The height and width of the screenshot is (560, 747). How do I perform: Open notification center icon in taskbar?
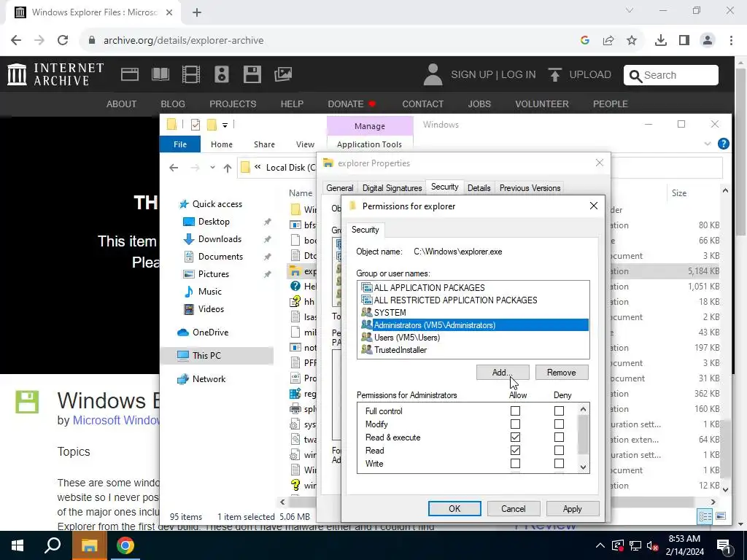[x=724, y=546]
